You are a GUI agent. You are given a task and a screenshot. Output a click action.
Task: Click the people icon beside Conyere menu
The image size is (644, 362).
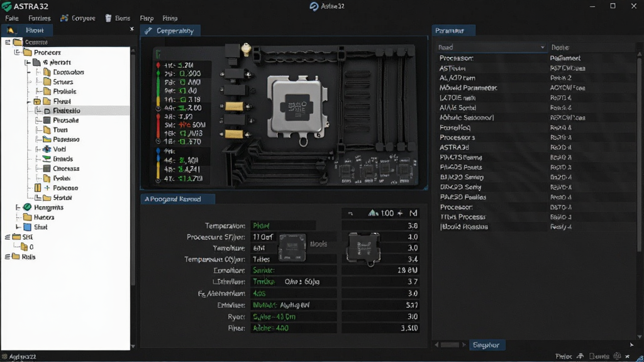click(64, 18)
